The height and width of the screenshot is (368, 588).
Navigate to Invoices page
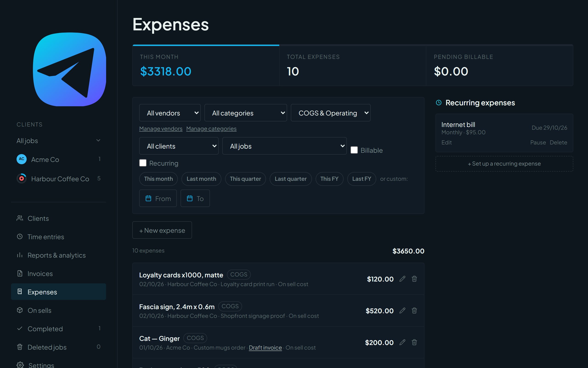(59, 273)
